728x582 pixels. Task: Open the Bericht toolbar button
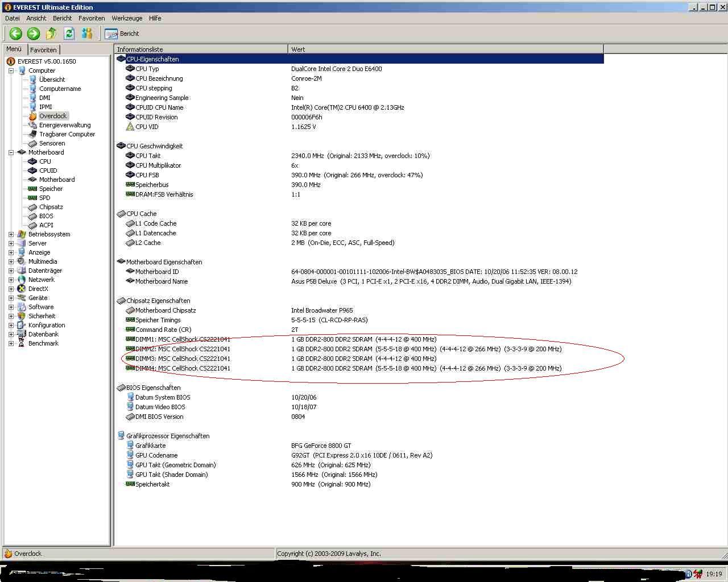pos(122,34)
